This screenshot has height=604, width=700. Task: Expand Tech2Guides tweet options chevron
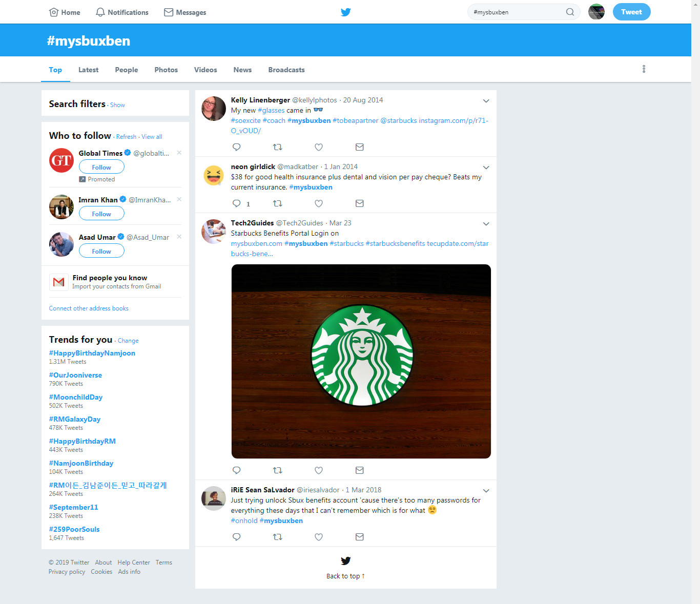486,224
